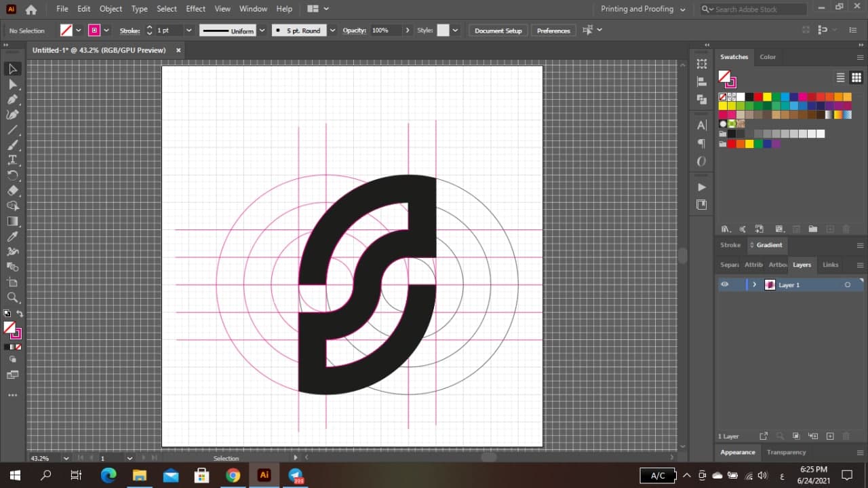The height and width of the screenshot is (488, 868).
Task: Open Printing and Proofing workspace dropdown
Action: tap(644, 9)
